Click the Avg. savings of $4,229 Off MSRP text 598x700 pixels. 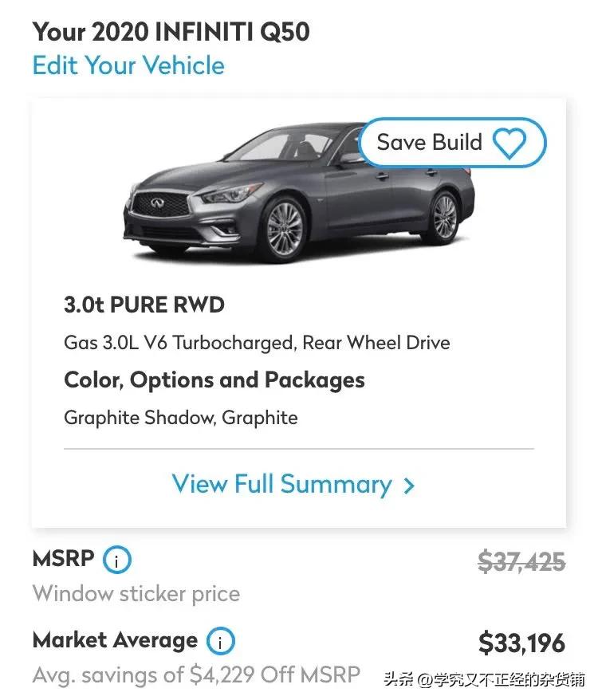click(x=196, y=674)
